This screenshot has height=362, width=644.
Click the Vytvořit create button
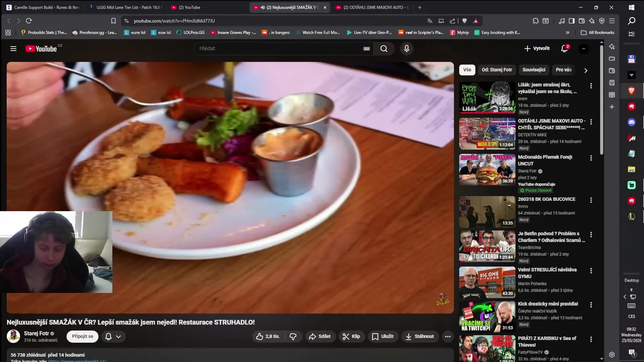coord(537,48)
